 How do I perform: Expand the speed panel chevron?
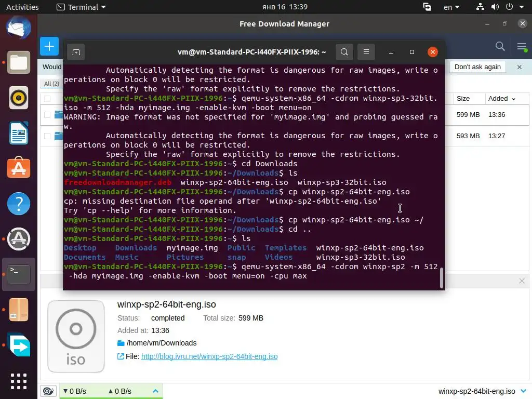(x=155, y=391)
